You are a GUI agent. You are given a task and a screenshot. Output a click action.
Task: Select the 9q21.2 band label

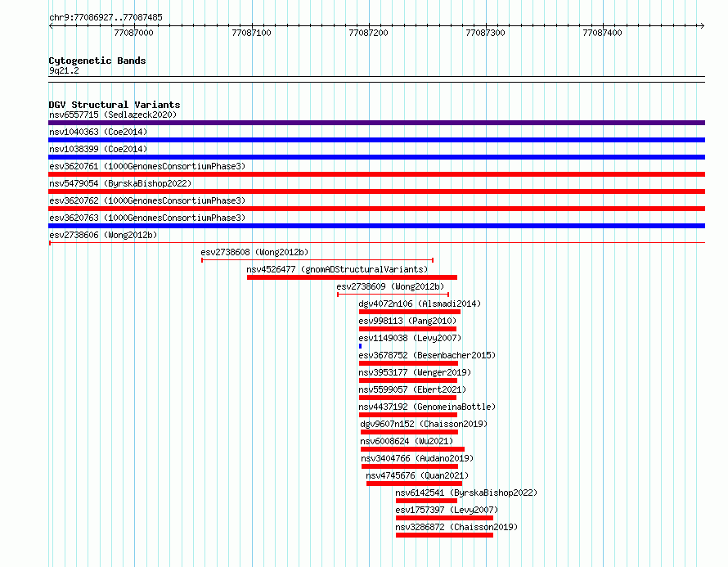(64, 70)
